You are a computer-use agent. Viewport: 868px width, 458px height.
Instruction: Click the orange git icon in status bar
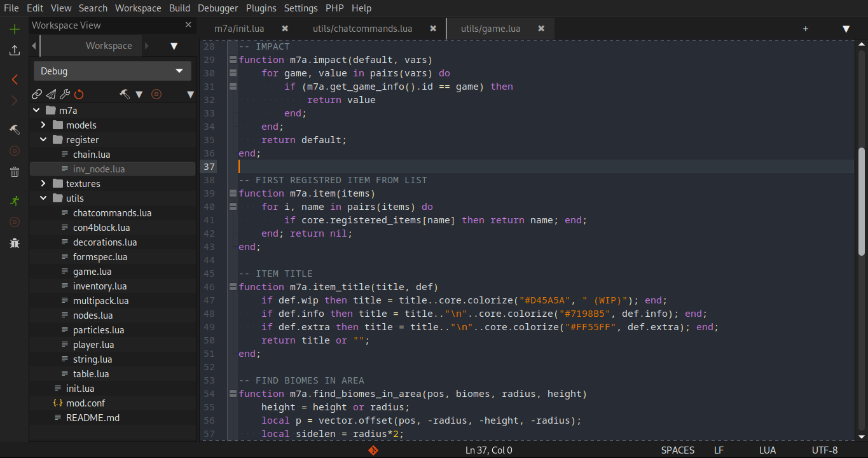[x=373, y=450]
